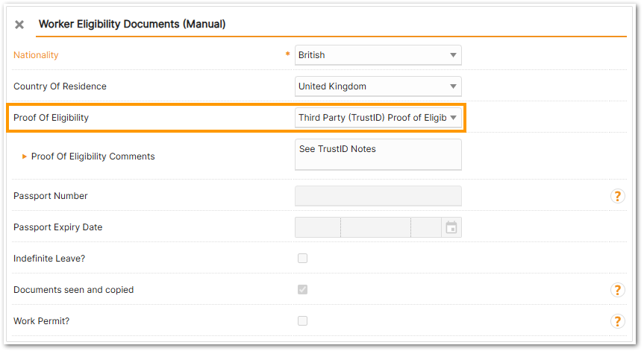Click into the Passport Number field
Screen dimensions: 644x351
(378, 196)
